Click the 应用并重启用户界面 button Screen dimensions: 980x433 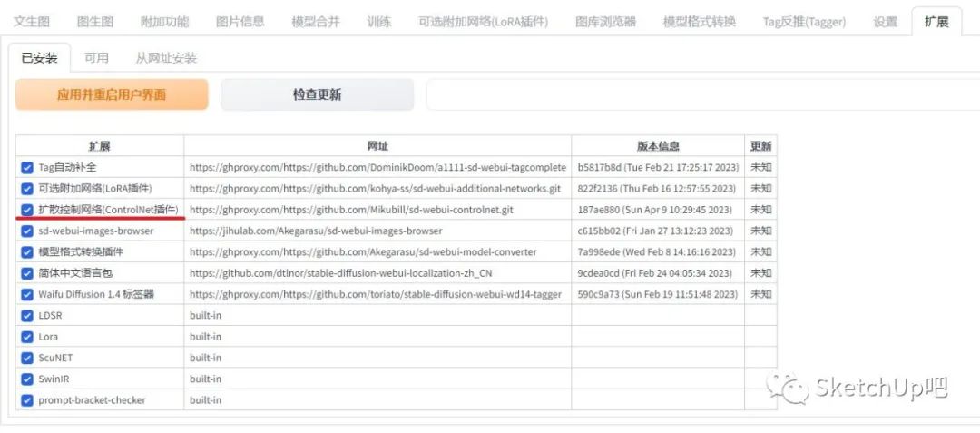[112, 94]
